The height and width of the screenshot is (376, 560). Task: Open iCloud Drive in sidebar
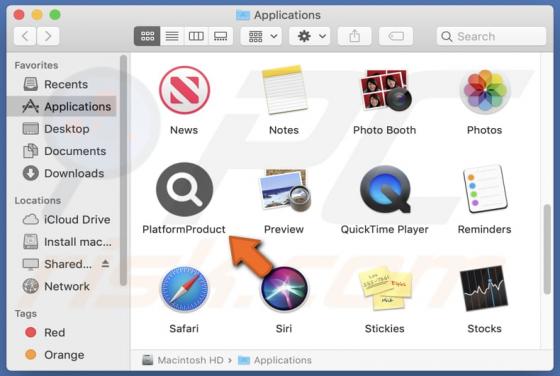point(61,219)
